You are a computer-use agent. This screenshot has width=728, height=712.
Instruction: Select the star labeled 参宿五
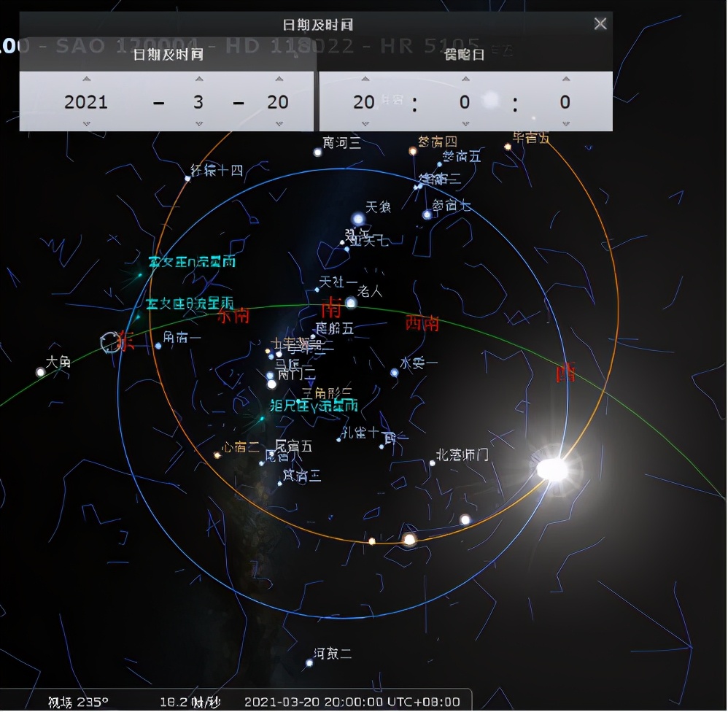point(439,164)
